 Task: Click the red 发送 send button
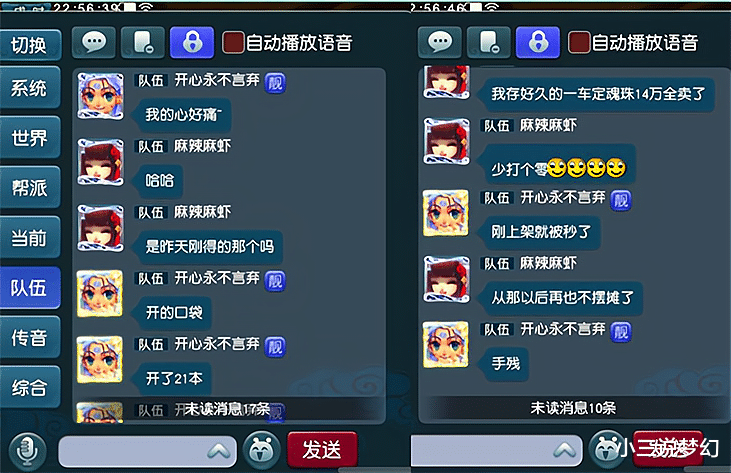pyautogui.click(x=322, y=450)
